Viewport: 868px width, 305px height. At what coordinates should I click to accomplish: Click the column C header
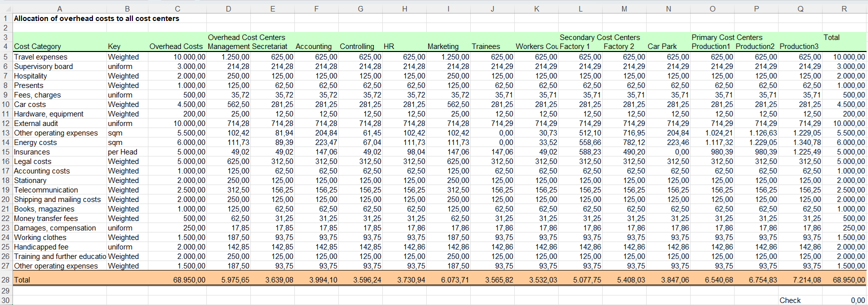pos(177,8)
